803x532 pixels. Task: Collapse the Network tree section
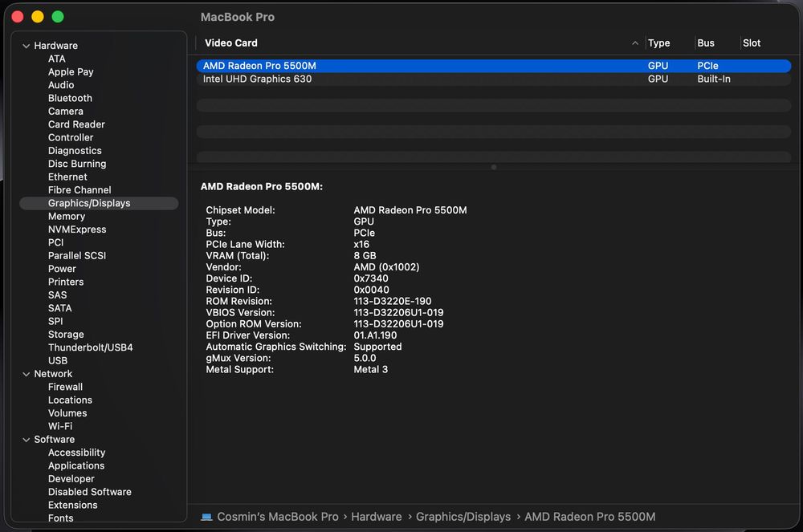(26, 374)
